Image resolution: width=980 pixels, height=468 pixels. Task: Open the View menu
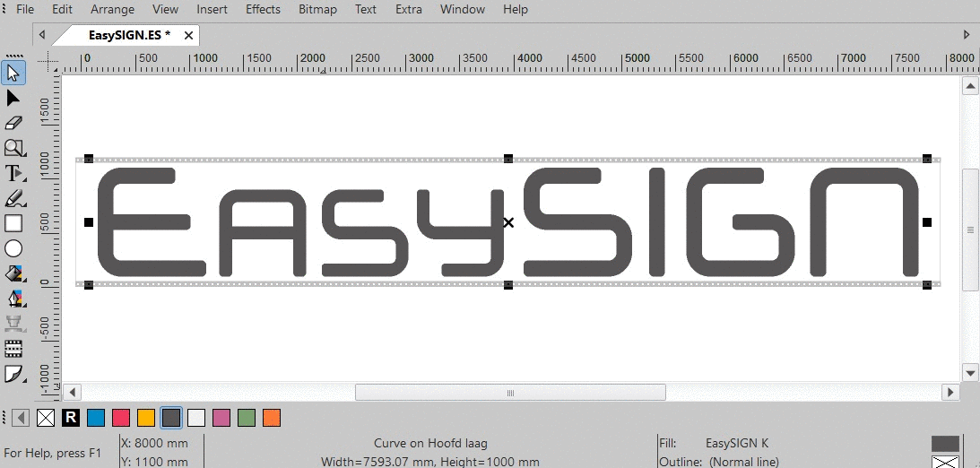click(x=165, y=9)
